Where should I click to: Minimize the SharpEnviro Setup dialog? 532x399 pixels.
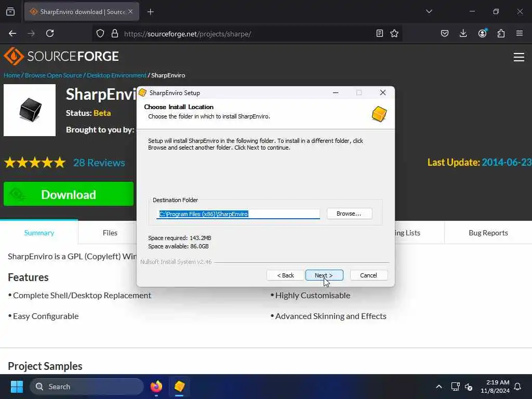[x=336, y=92]
